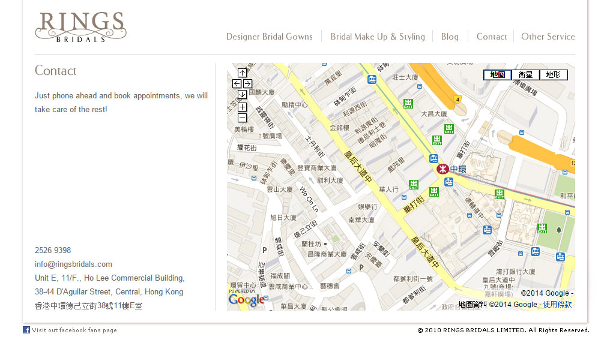Zoom out the map with minus button
This screenshot has height=364, width=610.
[242, 118]
